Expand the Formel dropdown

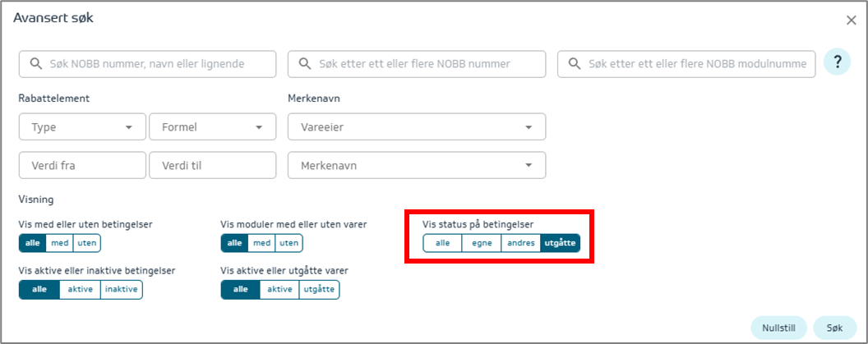pyautogui.click(x=211, y=127)
